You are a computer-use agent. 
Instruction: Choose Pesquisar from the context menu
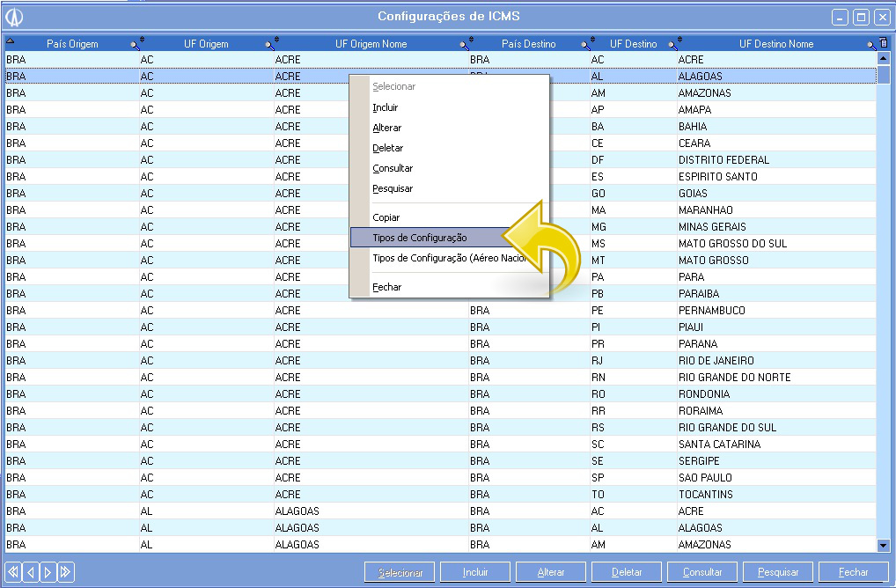(393, 188)
